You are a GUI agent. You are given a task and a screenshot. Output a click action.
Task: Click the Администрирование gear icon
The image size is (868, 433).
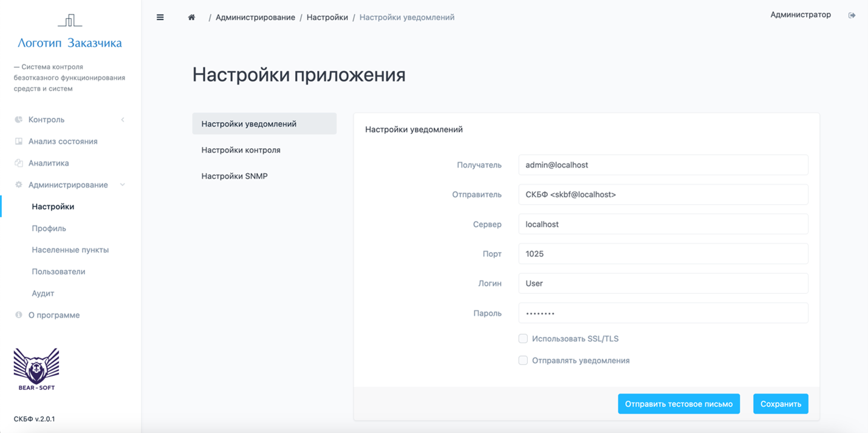point(18,185)
